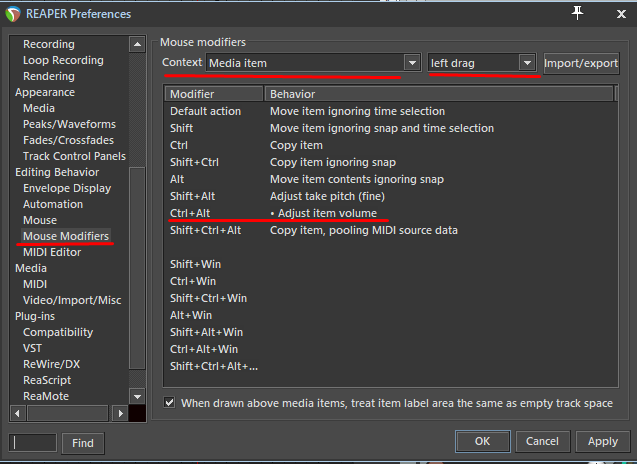Select Track Control Panels page
Viewport: 637px width, 464px height.
click(x=74, y=156)
